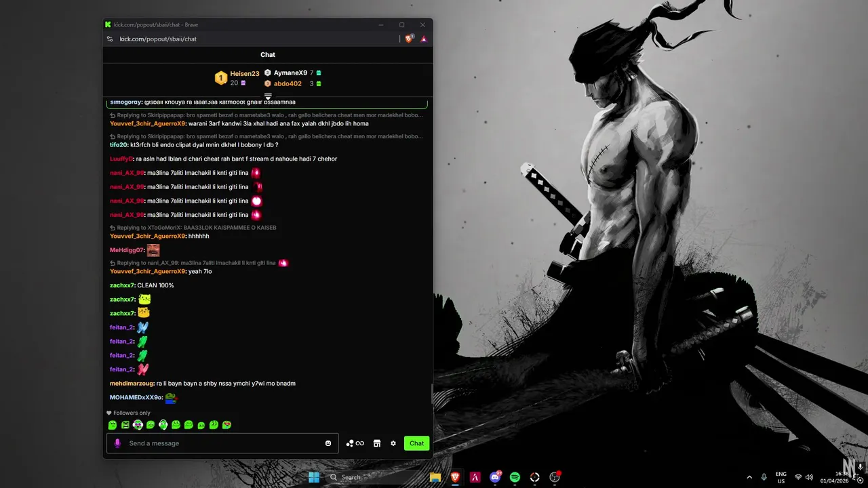Insert the headphones green quick emote

tap(163, 425)
